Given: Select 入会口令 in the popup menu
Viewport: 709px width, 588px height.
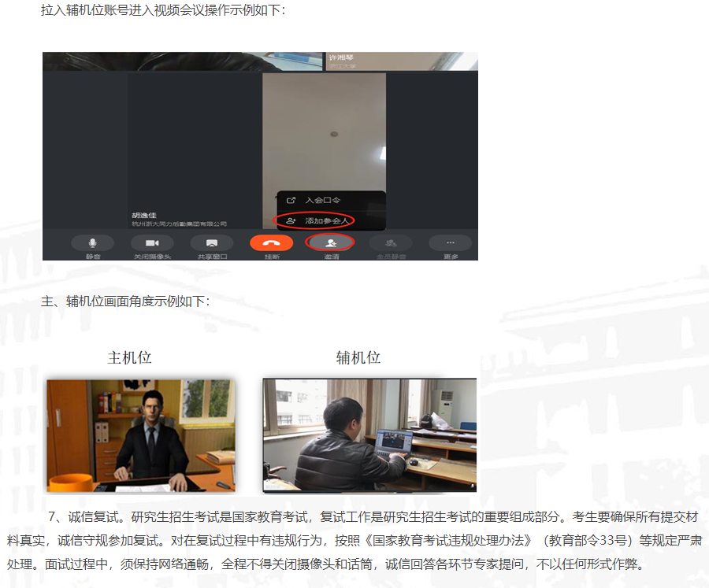Looking at the screenshot, I should (x=323, y=201).
